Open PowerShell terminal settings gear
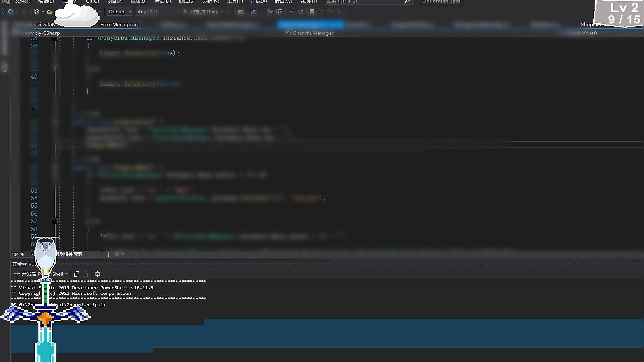Image resolution: width=644 pixels, height=362 pixels. tap(97, 274)
